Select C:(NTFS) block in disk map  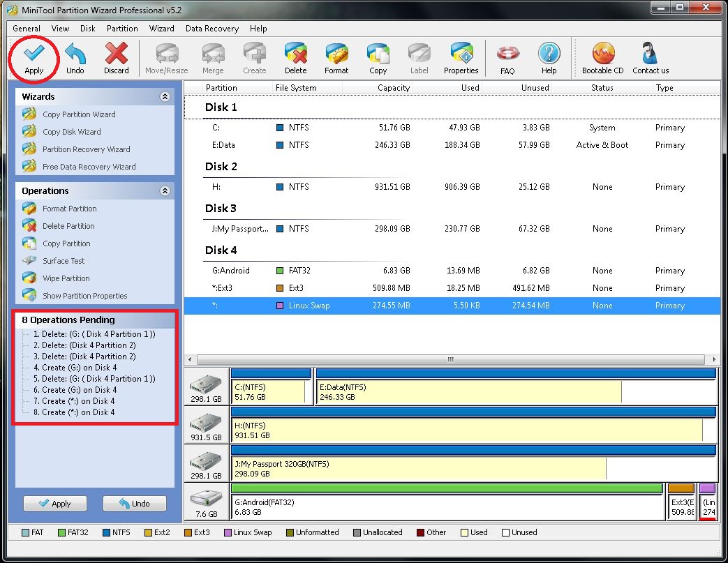pos(271,386)
